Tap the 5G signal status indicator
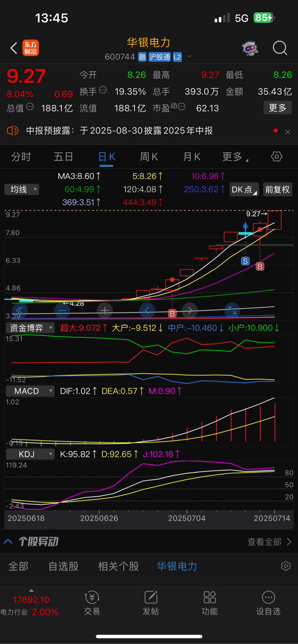 [241, 18]
